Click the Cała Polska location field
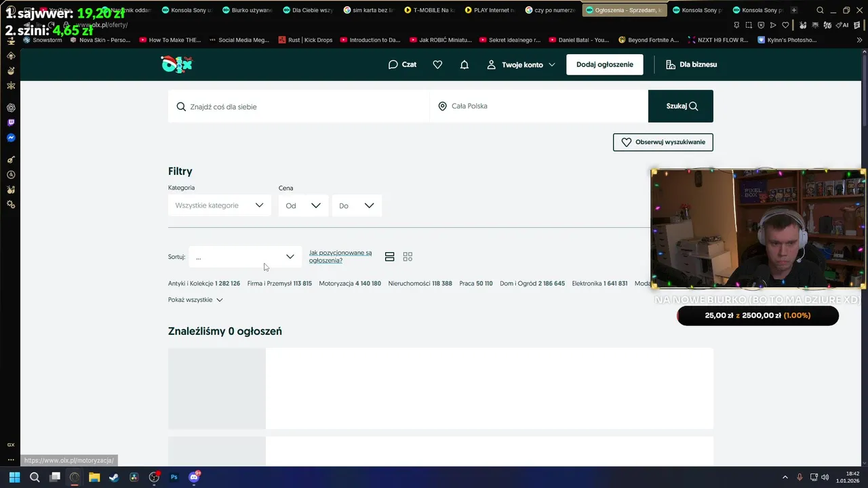 (x=539, y=106)
